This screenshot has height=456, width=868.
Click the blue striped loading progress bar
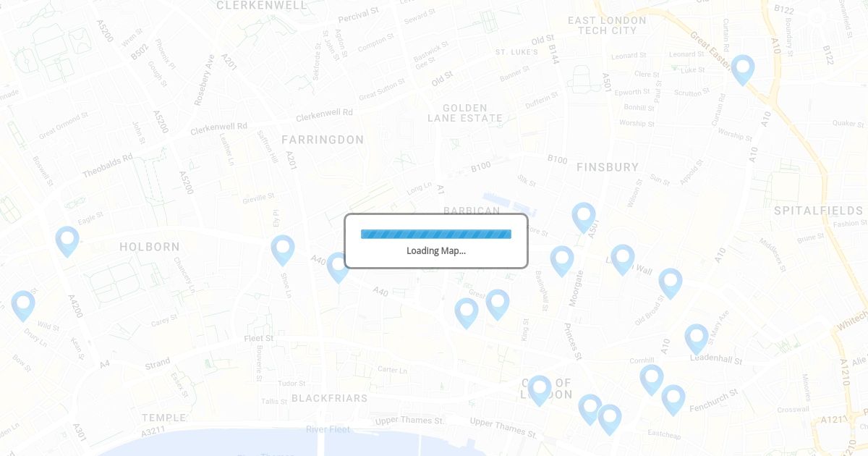tap(436, 234)
